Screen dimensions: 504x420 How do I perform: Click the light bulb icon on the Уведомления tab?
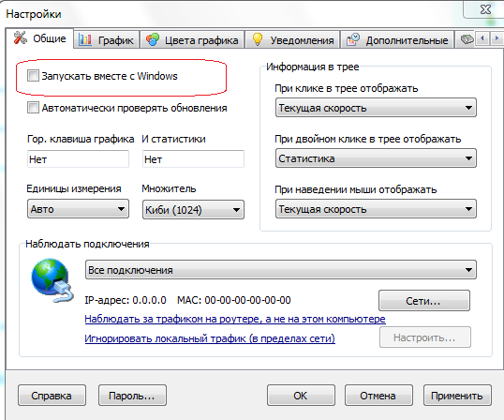tap(258, 39)
